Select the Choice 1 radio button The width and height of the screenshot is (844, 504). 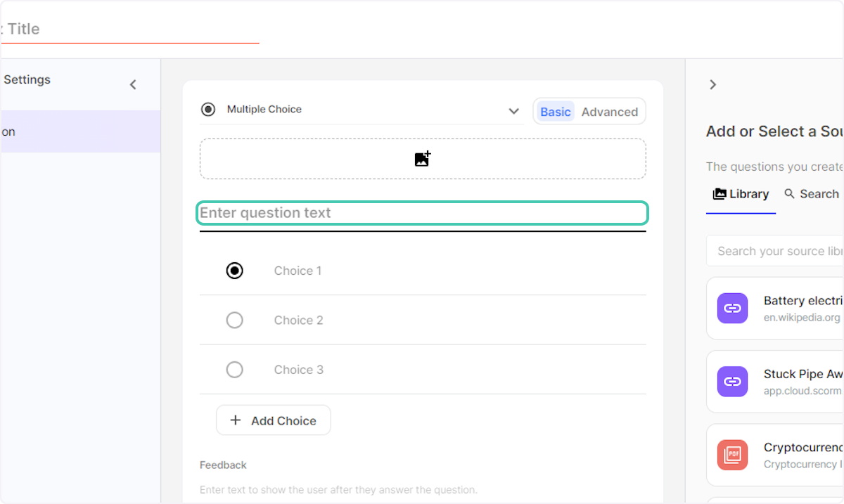tap(234, 271)
